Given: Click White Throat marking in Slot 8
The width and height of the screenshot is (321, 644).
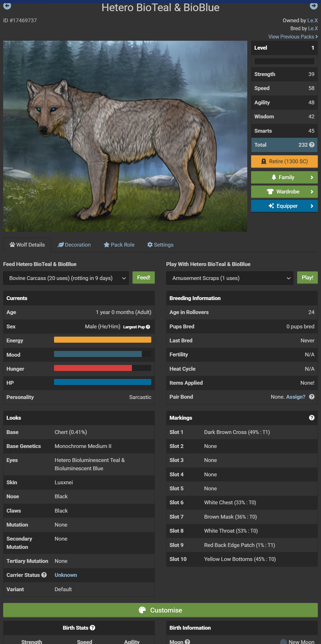Looking at the screenshot, I should pyautogui.click(x=231, y=531).
